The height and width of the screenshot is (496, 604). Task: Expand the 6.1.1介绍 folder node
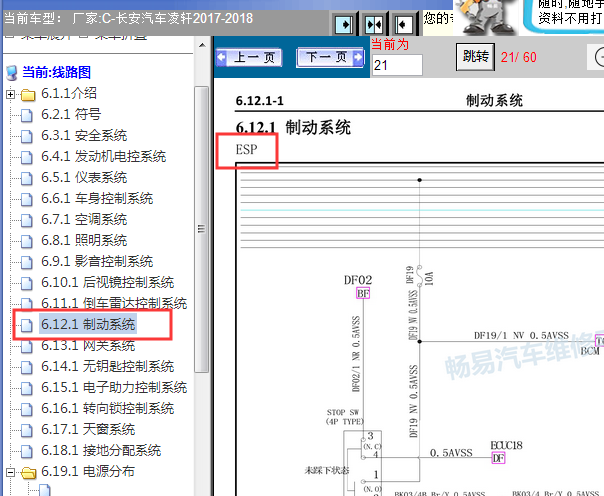tap(10, 94)
